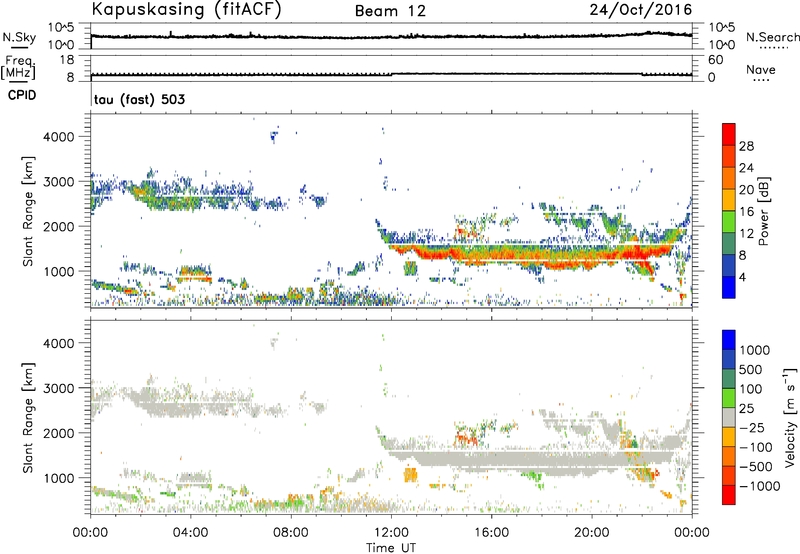This screenshot has height=554, width=800.
Task: Pick the top blue velocity colorbar segment
Action: coord(729,340)
